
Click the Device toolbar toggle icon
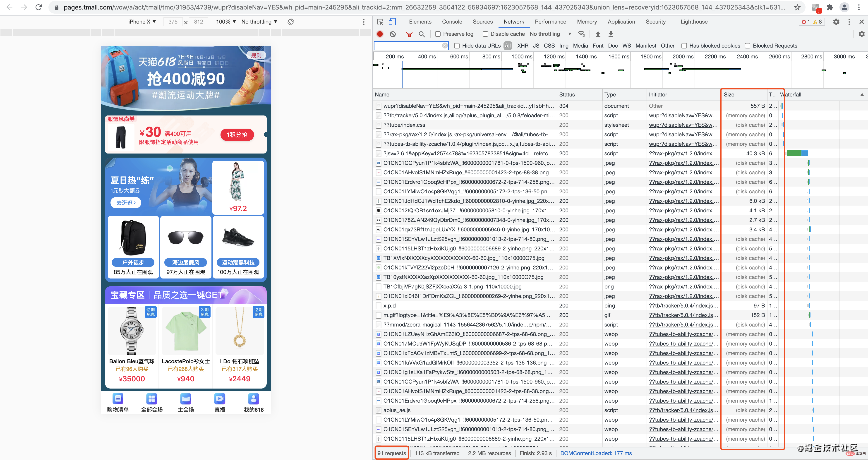point(392,22)
